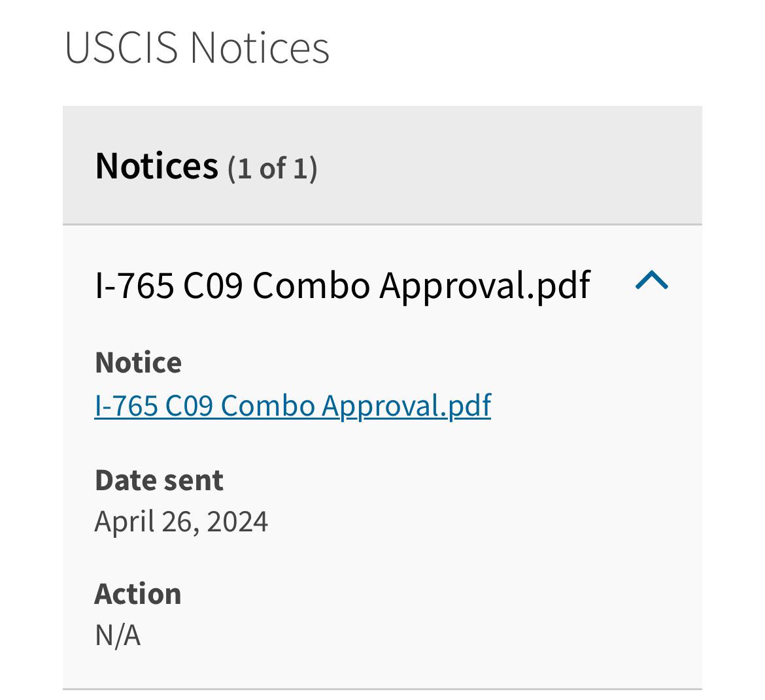The image size is (765, 700).
Task: Select the date April 26, 2024
Action: pyautogui.click(x=182, y=521)
